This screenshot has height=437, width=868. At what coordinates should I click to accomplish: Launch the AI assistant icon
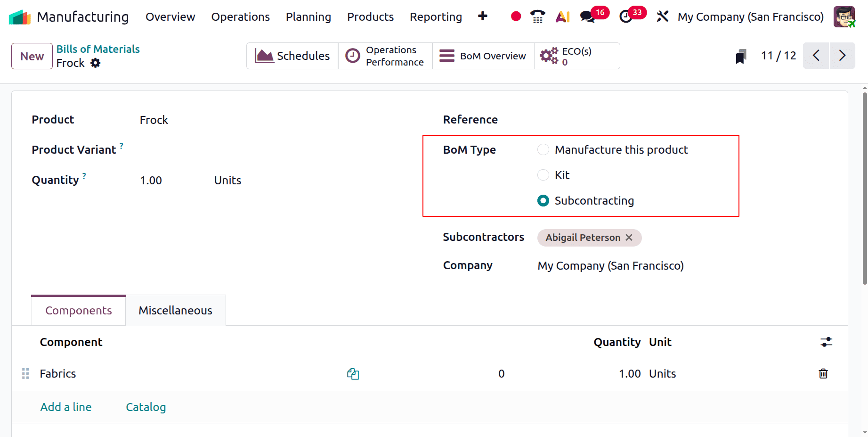point(563,17)
